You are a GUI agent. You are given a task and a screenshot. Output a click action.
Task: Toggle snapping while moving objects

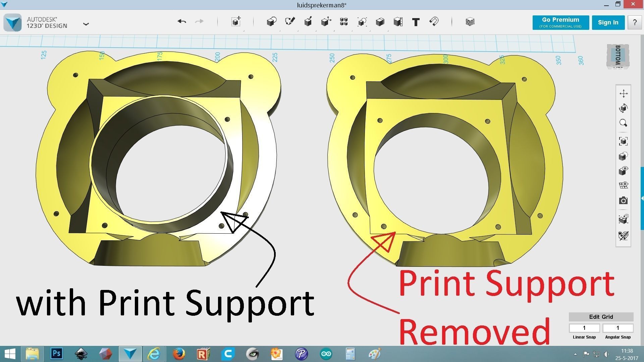point(623,219)
